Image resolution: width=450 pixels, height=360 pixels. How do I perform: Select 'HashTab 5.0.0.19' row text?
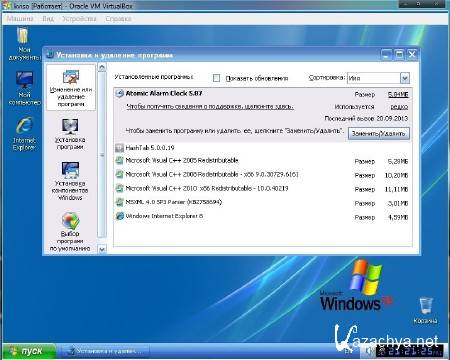pyautogui.click(x=150, y=148)
